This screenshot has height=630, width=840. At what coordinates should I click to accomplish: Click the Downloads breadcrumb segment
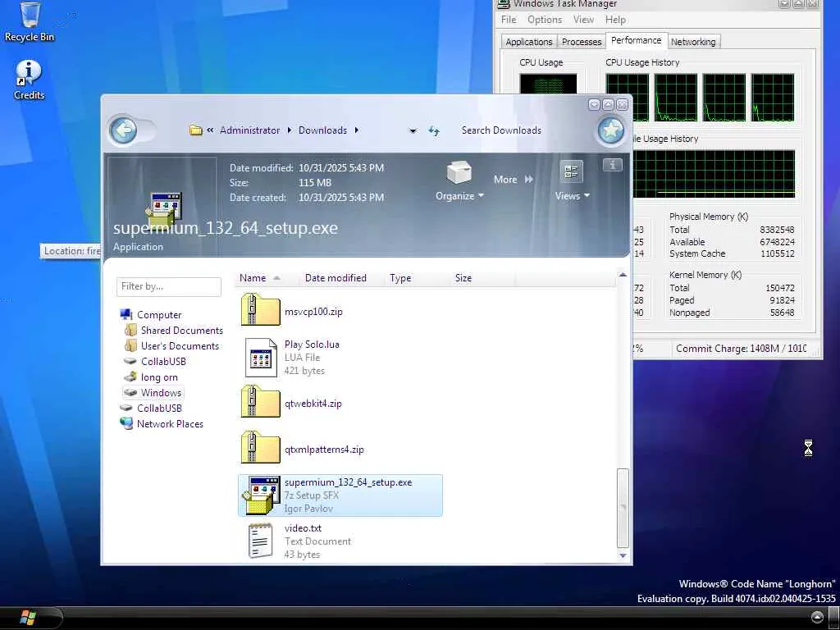coord(322,130)
